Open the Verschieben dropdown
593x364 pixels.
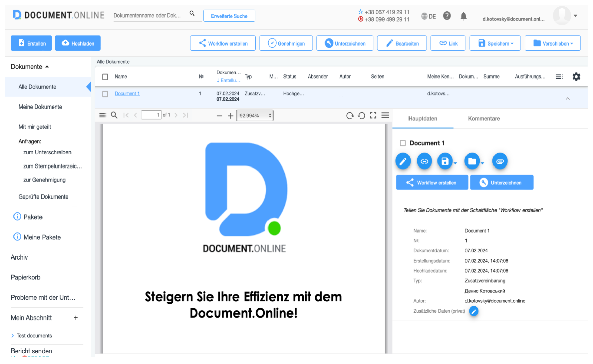(552, 43)
